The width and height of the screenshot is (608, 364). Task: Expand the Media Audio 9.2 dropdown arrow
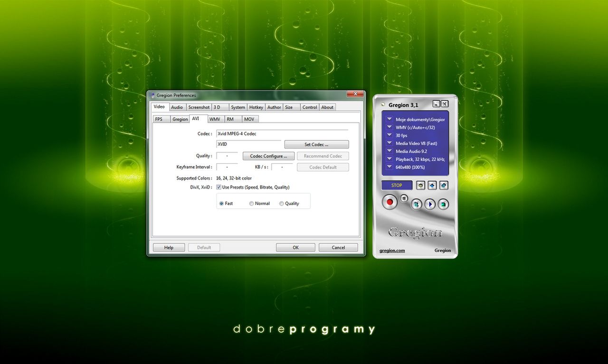tap(389, 151)
